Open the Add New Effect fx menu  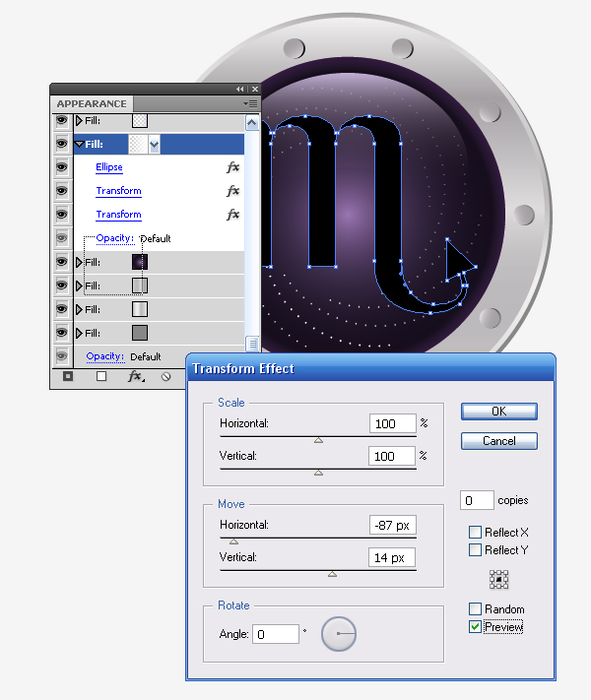(x=136, y=376)
